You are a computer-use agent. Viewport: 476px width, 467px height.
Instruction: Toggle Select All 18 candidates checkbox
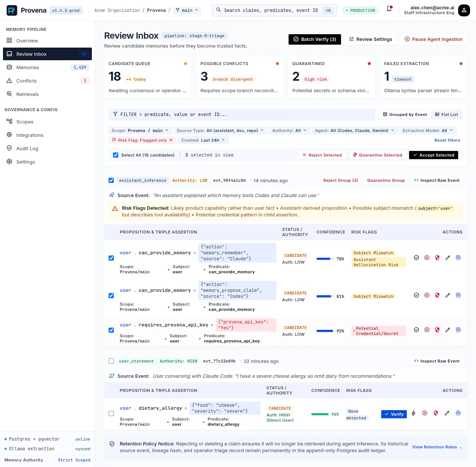(116, 155)
